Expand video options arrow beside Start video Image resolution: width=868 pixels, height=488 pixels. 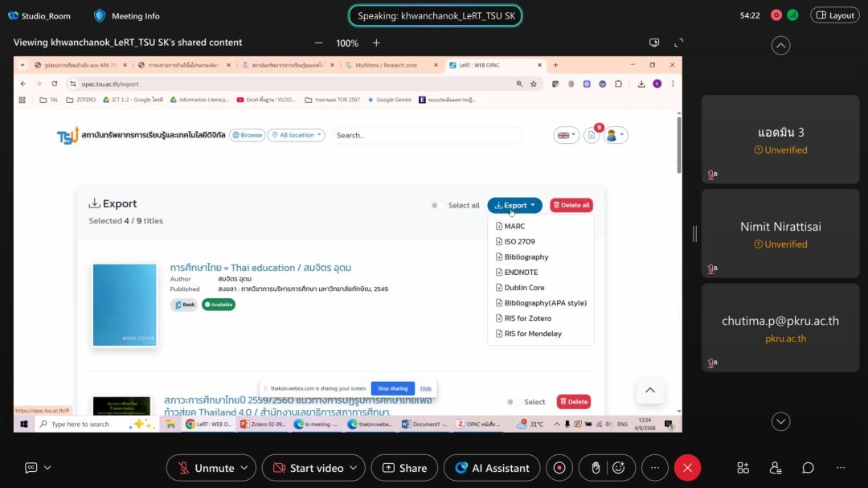click(x=354, y=468)
